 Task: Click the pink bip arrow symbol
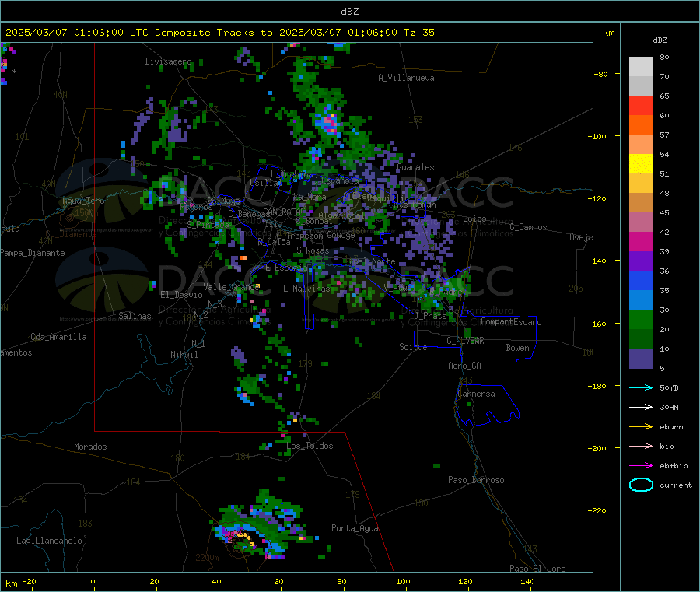click(x=641, y=446)
